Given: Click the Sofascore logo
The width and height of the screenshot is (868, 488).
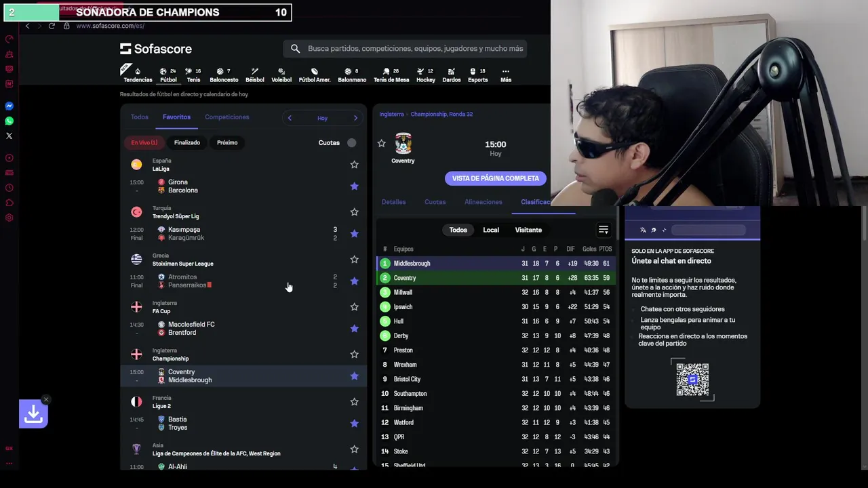Looking at the screenshot, I should point(156,49).
